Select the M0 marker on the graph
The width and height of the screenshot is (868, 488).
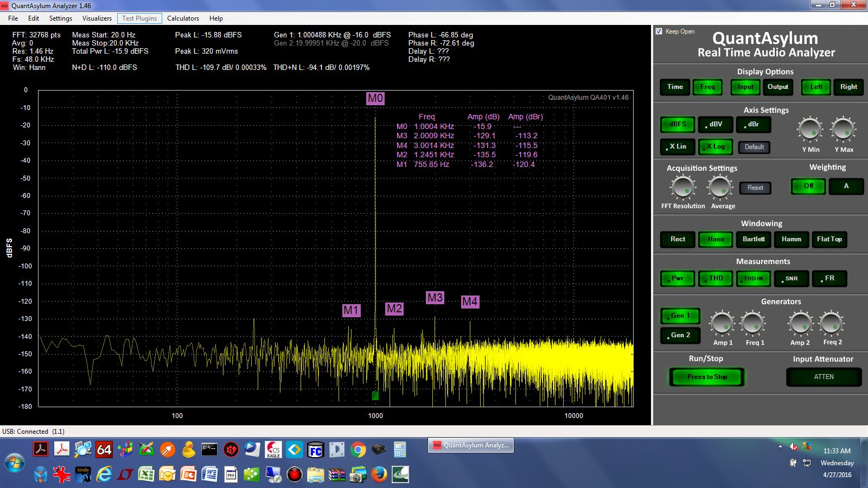click(x=375, y=98)
